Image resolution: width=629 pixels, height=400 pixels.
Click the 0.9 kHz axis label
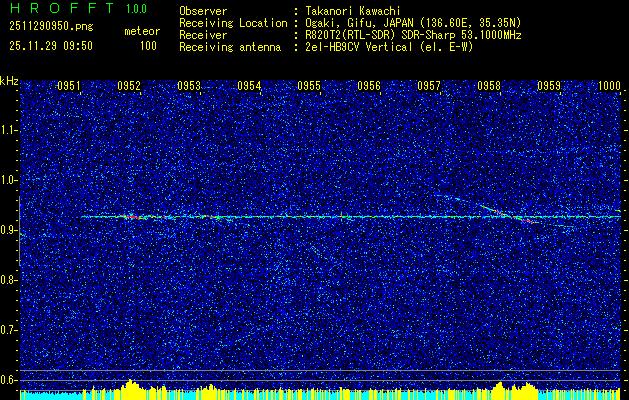point(9,230)
